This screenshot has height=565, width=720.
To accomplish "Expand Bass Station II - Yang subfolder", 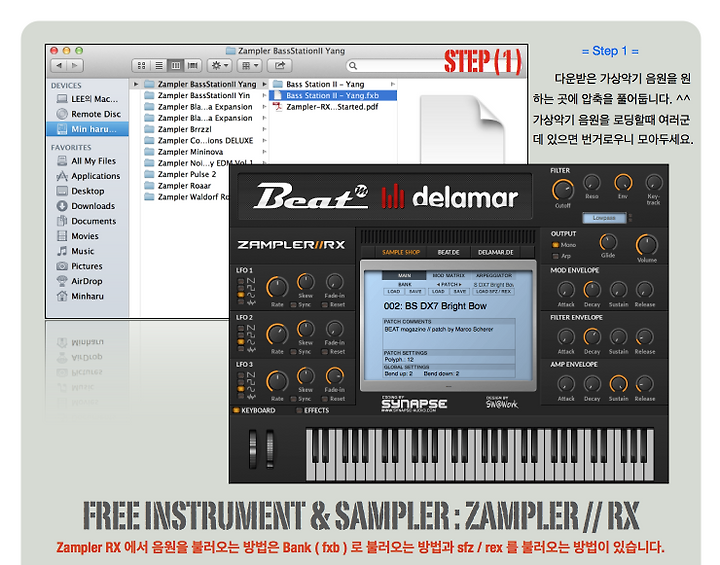I will (x=393, y=85).
